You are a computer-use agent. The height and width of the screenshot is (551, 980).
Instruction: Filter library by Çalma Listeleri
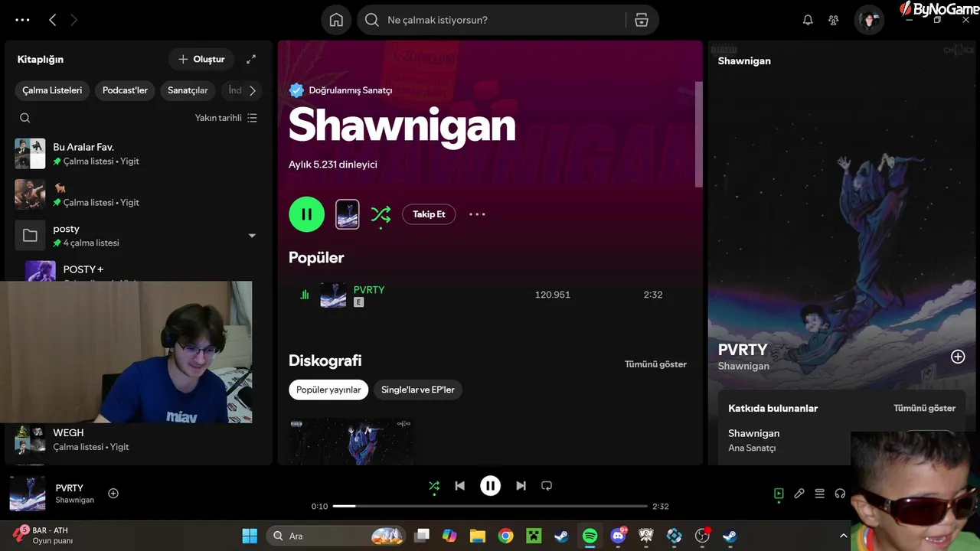tap(52, 90)
